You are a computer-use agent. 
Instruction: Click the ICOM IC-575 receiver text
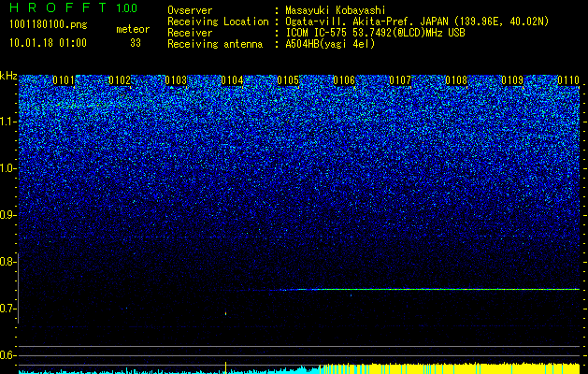[x=375, y=33]
